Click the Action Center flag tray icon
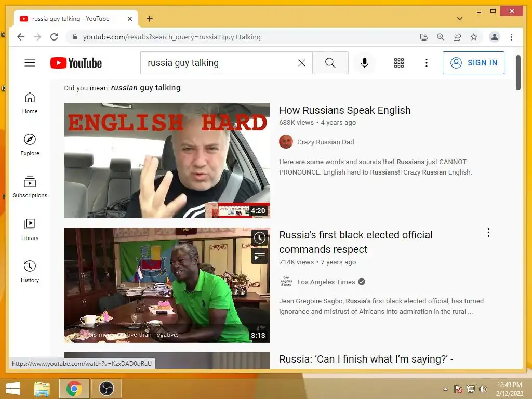The height and width of the screenshot is (399, 532). (x=458, y=389)
